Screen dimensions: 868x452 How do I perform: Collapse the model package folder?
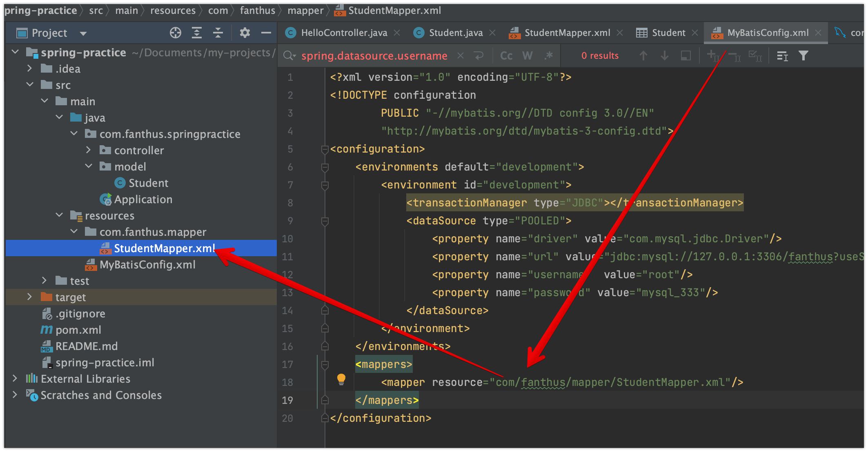click(89, 166)
